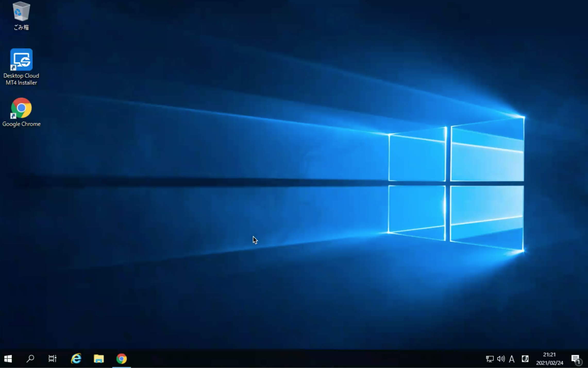Open the Windows Start menu
The image size is (588, 368).
point(8,359)
